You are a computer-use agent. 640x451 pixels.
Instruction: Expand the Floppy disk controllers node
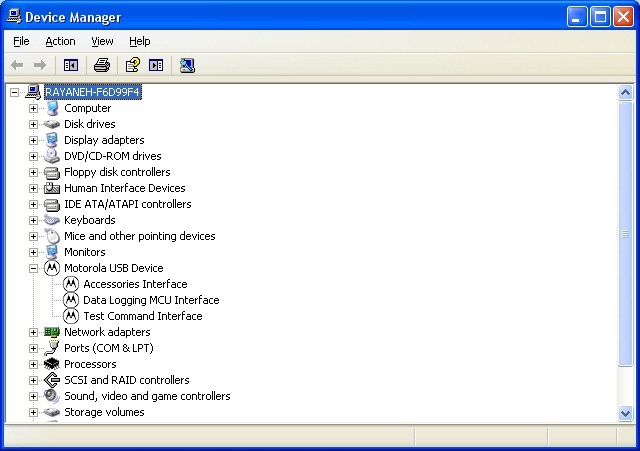(33, 172)
